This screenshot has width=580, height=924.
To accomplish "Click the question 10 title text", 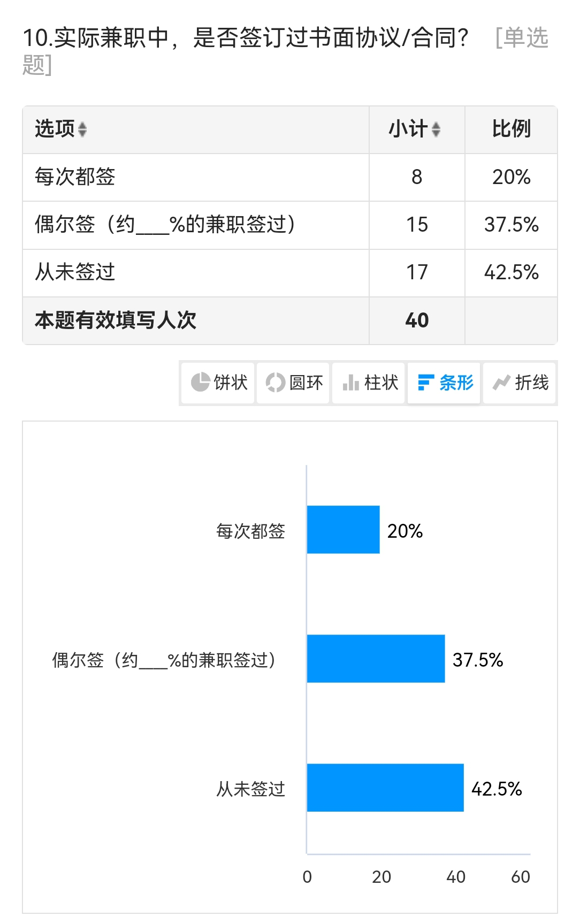I will point(286,51).
